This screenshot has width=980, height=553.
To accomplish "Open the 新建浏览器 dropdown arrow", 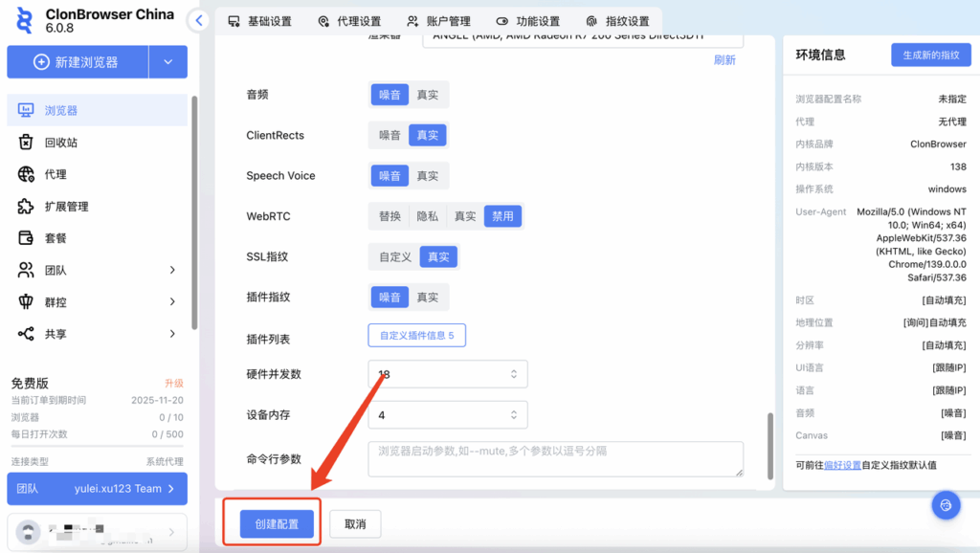I will coord(170,61).
